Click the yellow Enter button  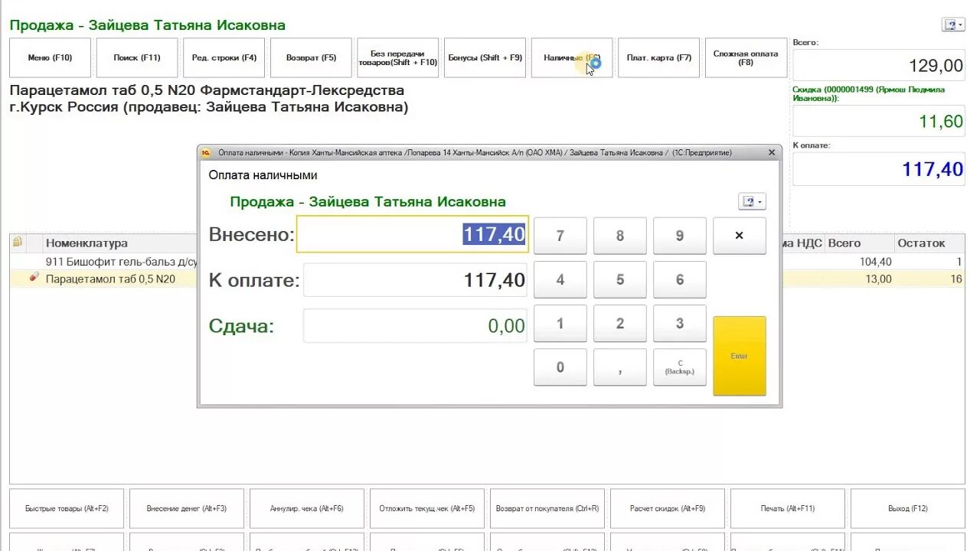[x=740, y=356]
